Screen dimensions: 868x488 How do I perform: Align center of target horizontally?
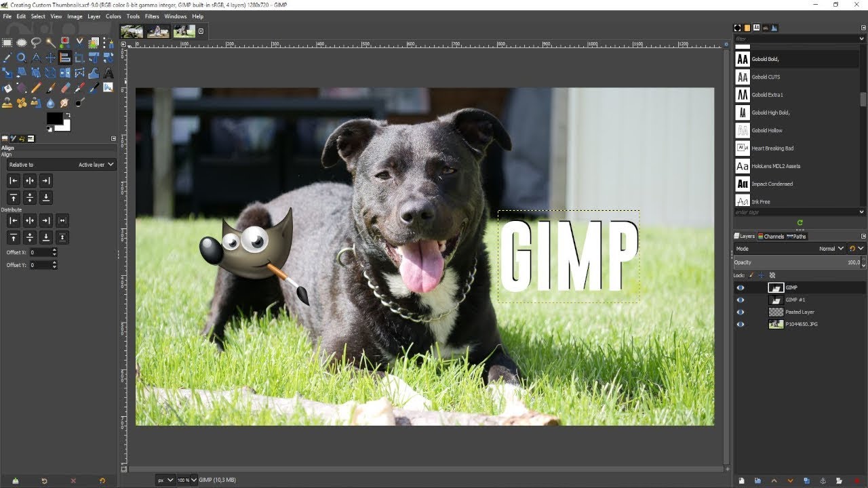(x=29, y=181)
